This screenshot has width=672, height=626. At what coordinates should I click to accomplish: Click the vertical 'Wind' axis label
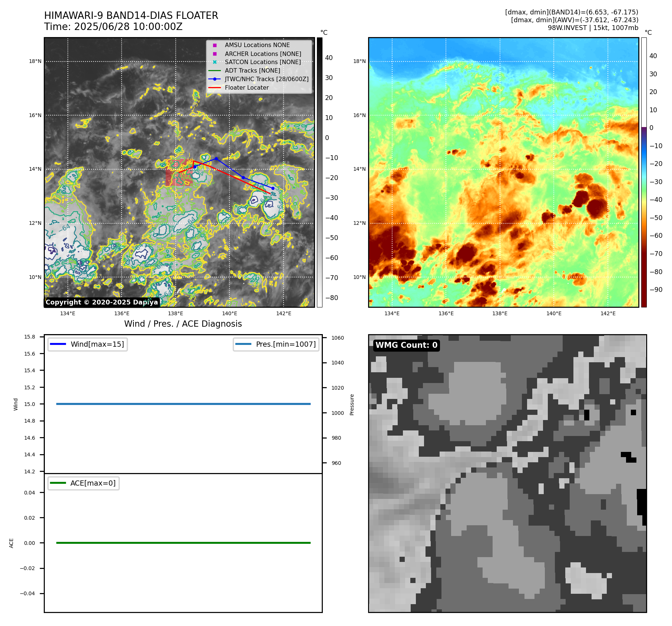[16, 404]
